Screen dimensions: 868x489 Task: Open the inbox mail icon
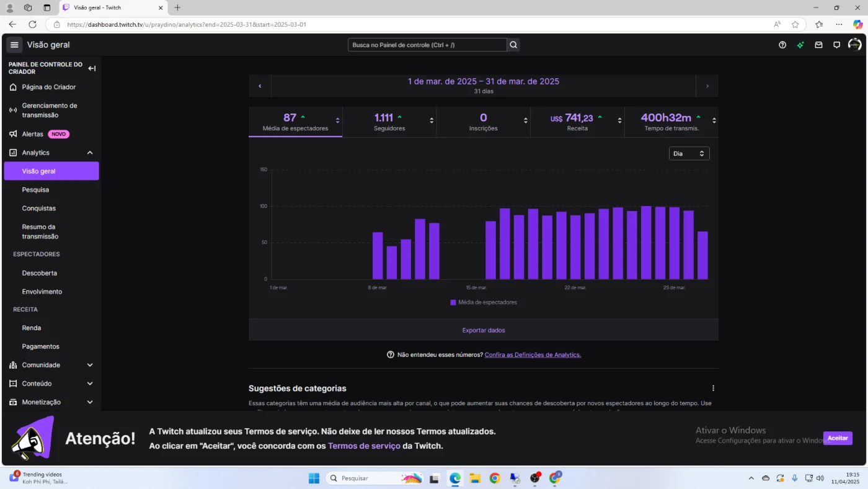point(818,45)
